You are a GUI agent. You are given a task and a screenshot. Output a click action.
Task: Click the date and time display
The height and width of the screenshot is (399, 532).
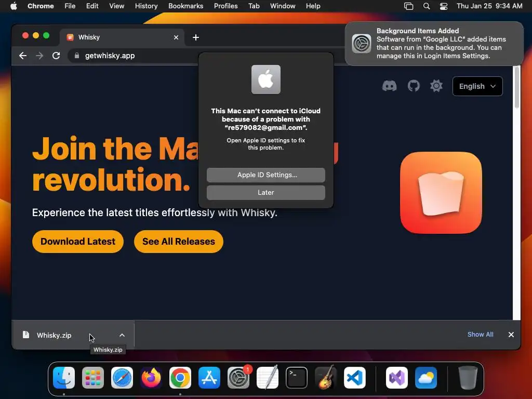(x=489, y=6)
